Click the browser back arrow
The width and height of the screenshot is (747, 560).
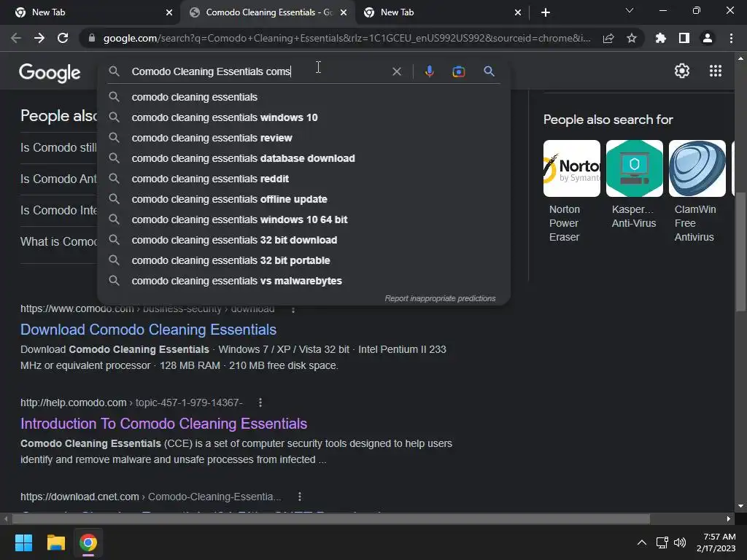coord(16,38)
